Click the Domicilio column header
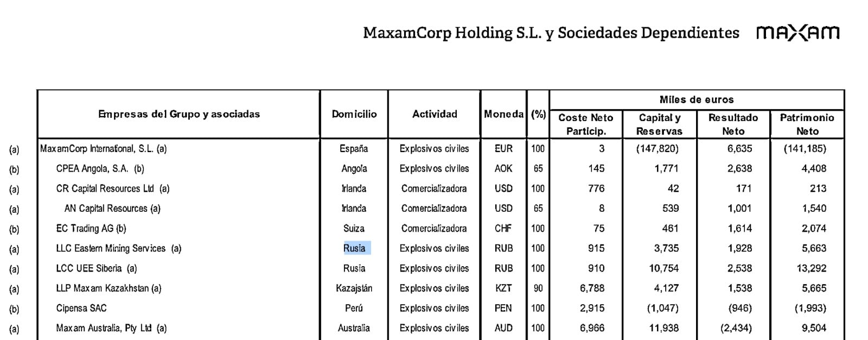This screenshot has width=868, height=340. [354, 114]
